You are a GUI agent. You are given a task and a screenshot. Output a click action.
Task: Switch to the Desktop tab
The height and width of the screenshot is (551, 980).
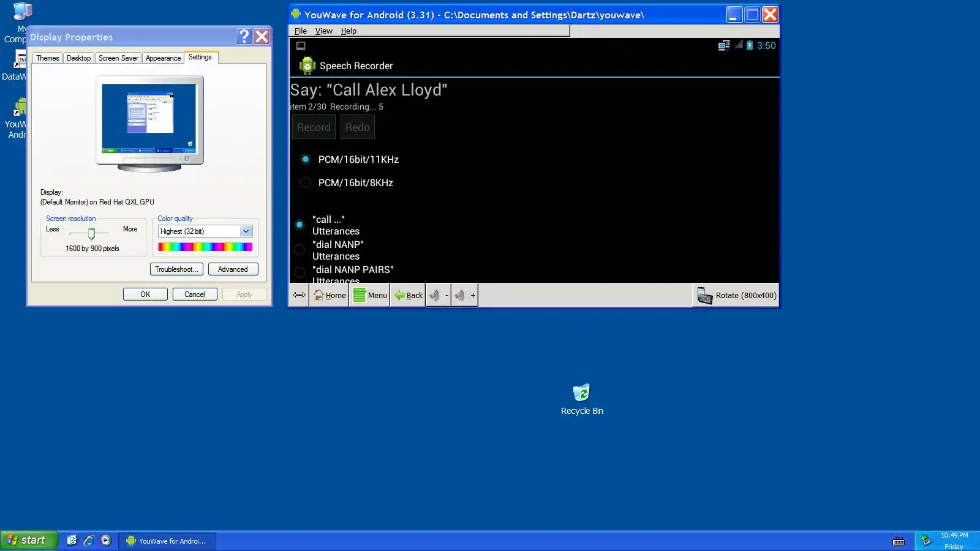78,58
